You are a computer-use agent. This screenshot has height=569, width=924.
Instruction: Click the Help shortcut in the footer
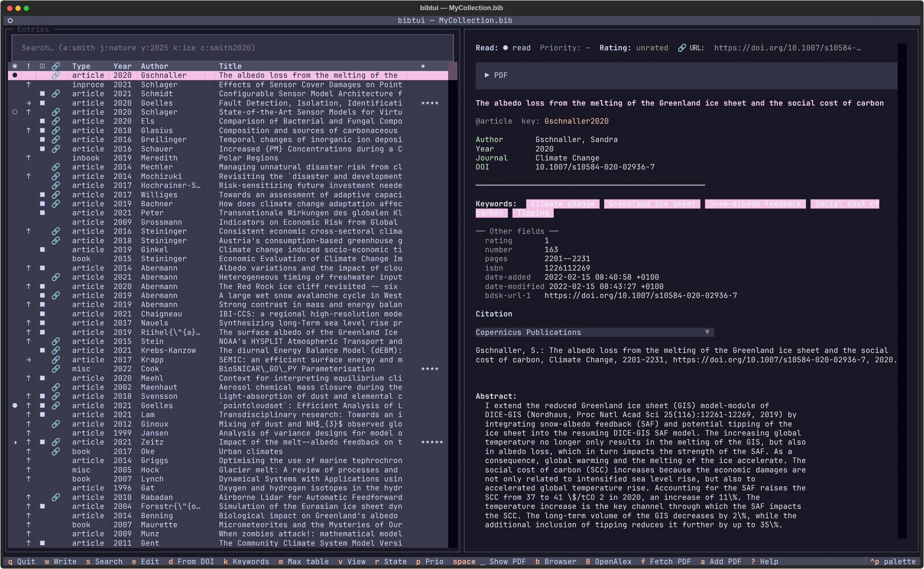(x=764, y=561)
